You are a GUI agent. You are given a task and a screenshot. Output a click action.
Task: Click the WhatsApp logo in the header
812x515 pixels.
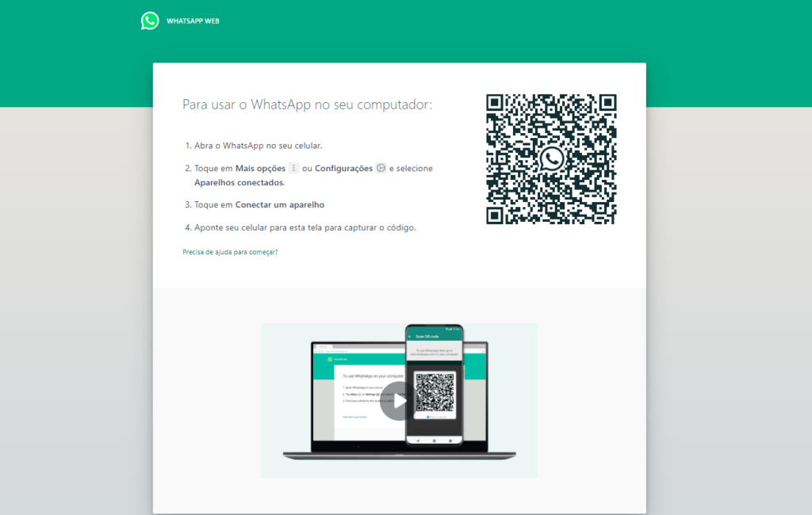pyautogui.click(x=150, y=21)
